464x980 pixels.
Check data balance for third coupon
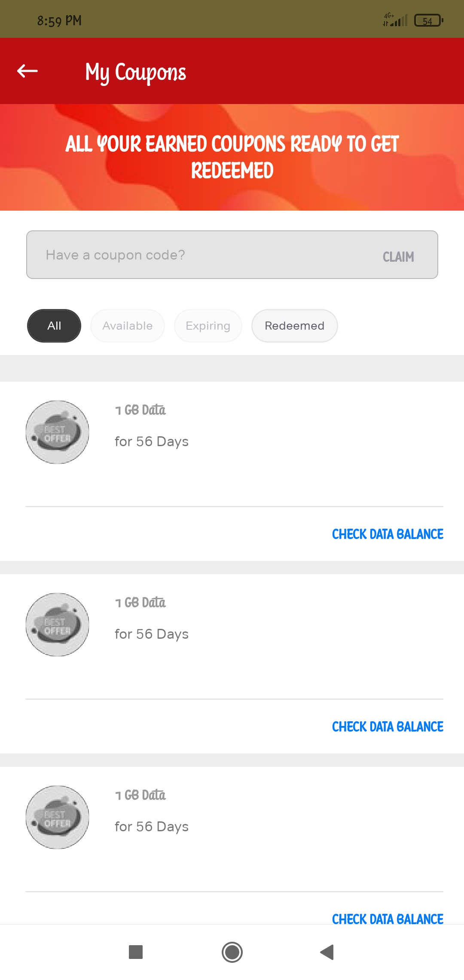388,918
